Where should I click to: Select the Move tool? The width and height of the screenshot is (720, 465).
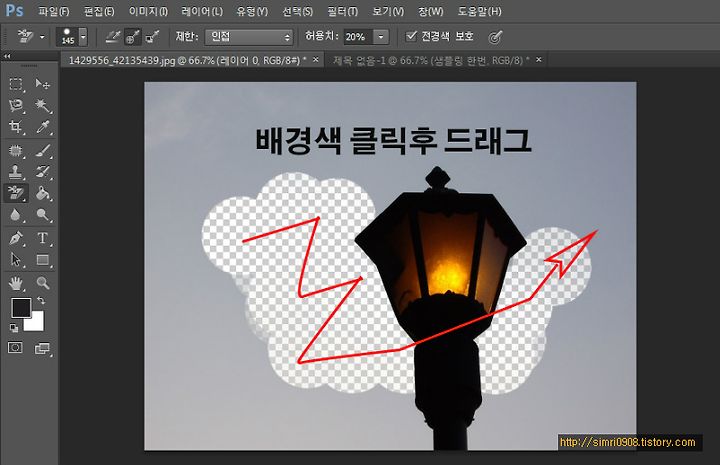click(x=43, y=84)
